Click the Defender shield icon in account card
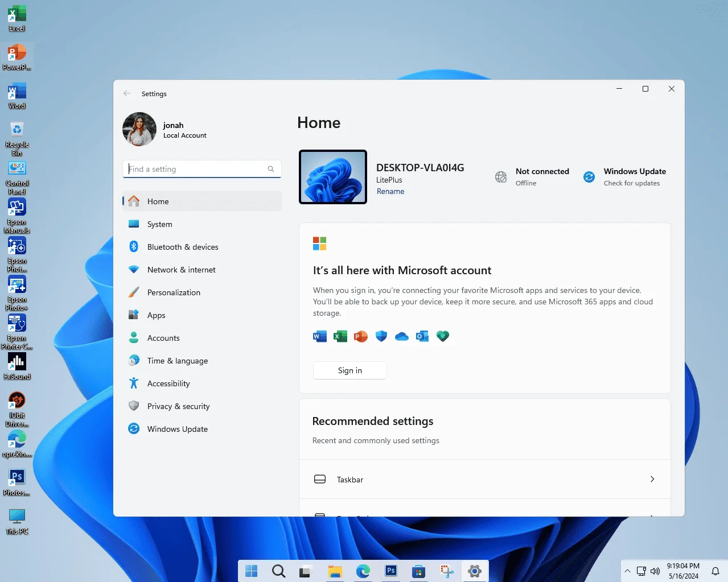Screen dimensions: 728x582 click(x=381, y=336)
